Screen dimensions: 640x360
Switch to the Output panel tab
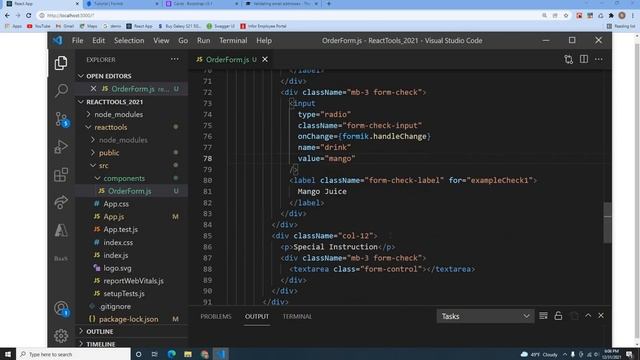coord(257,316)
